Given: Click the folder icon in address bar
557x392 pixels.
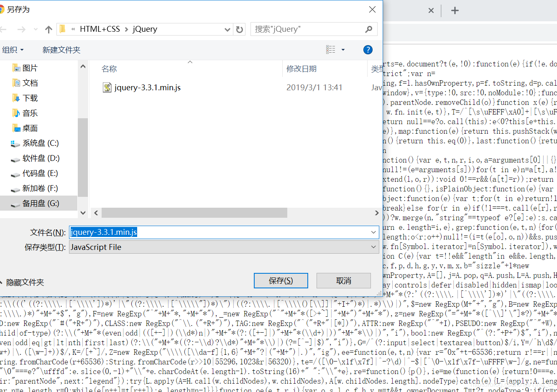Looking at the screenshot, I should (63, 29).
